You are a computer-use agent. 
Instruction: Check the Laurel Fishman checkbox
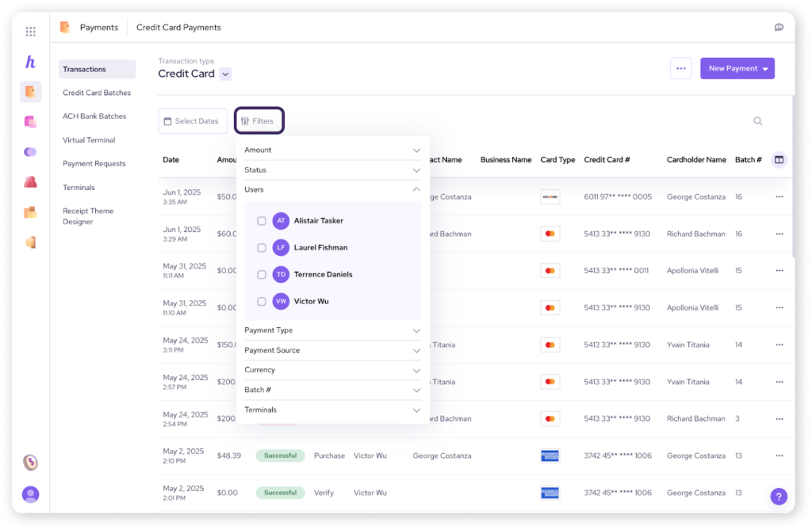pos(262,247)
